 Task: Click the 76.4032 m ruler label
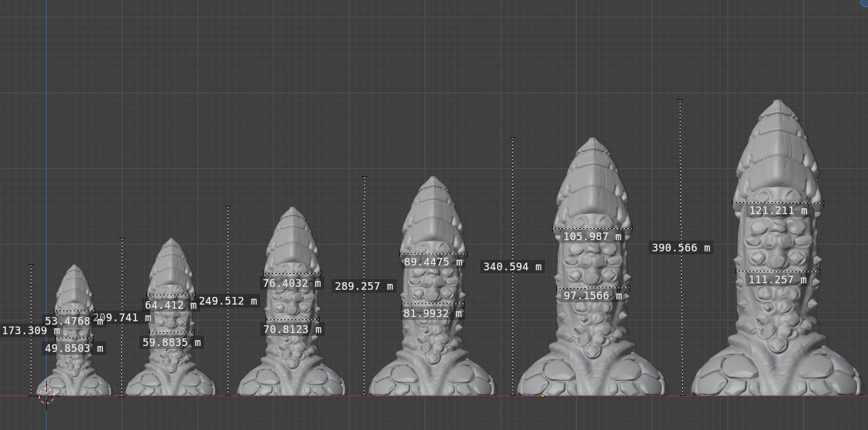pos(292,283)
